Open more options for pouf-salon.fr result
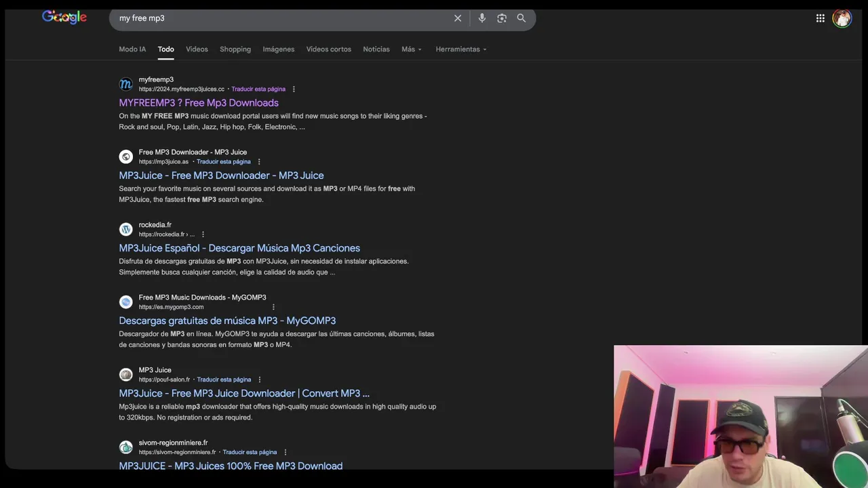The width and height of the screenshot is (868, 488). [x=260, y=380]
